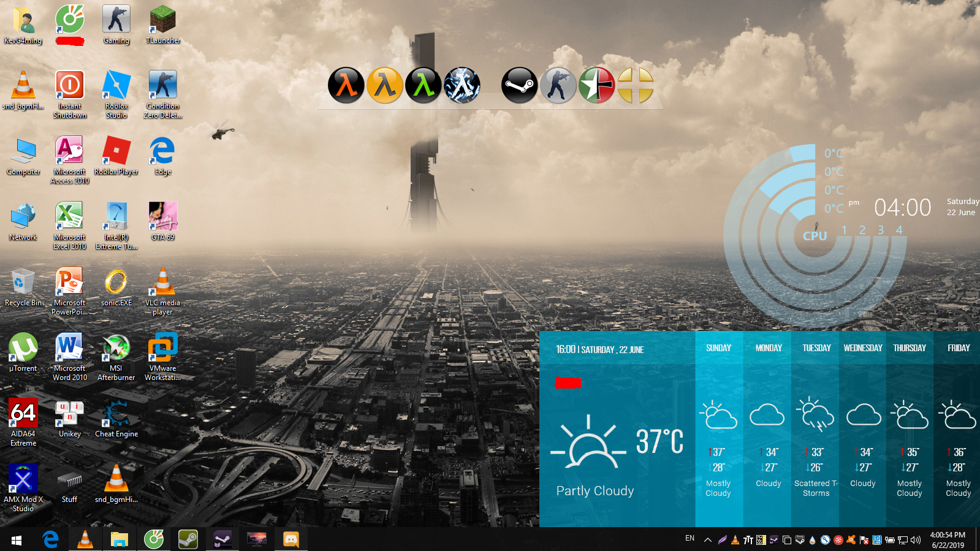
Task: Launch VLC media player shortcut
Action: [x=163, y=291]
